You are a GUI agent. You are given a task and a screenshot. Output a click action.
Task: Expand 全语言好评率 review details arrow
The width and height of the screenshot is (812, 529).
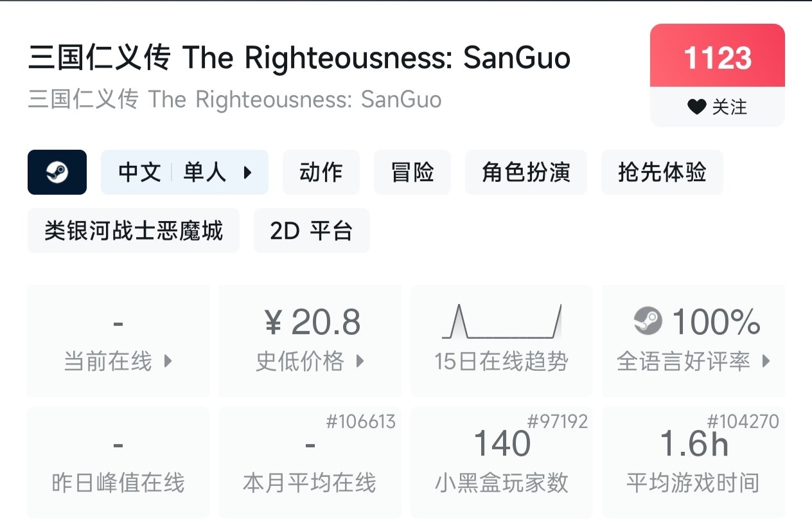coord(766,361)
